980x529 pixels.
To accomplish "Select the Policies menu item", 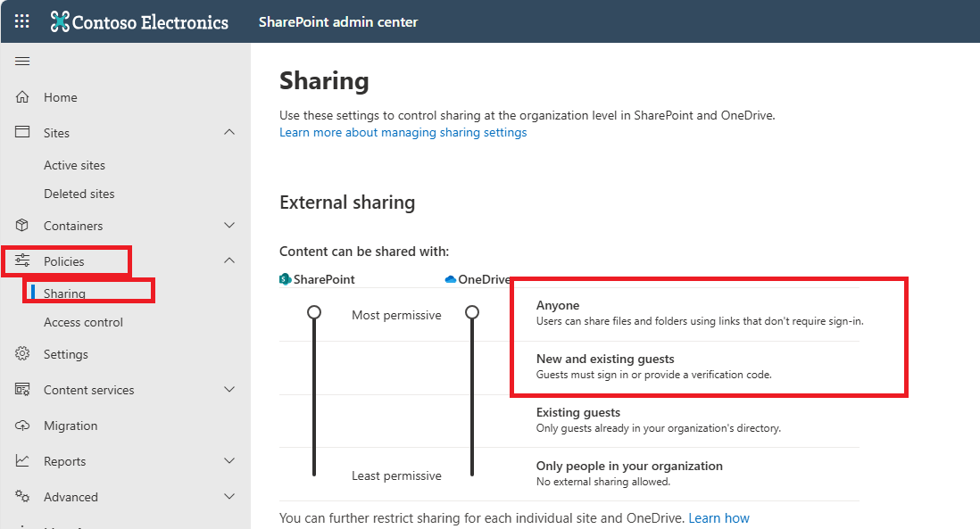I will (63, 261).
